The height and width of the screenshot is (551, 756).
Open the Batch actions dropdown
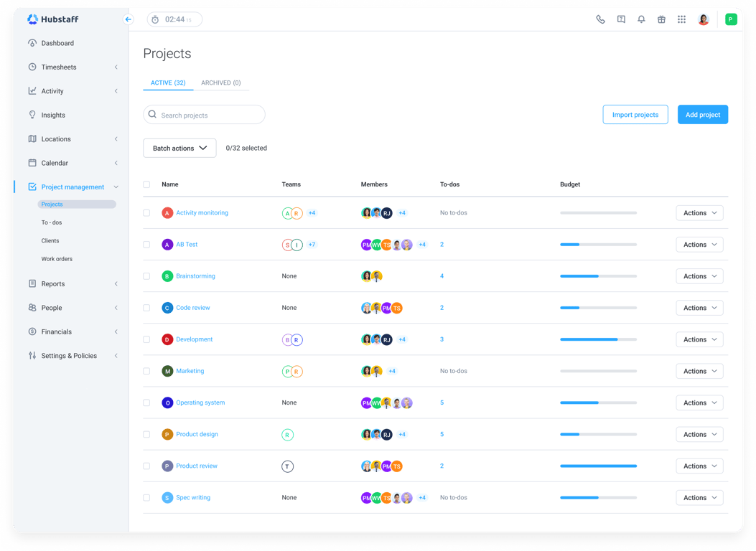179,148
